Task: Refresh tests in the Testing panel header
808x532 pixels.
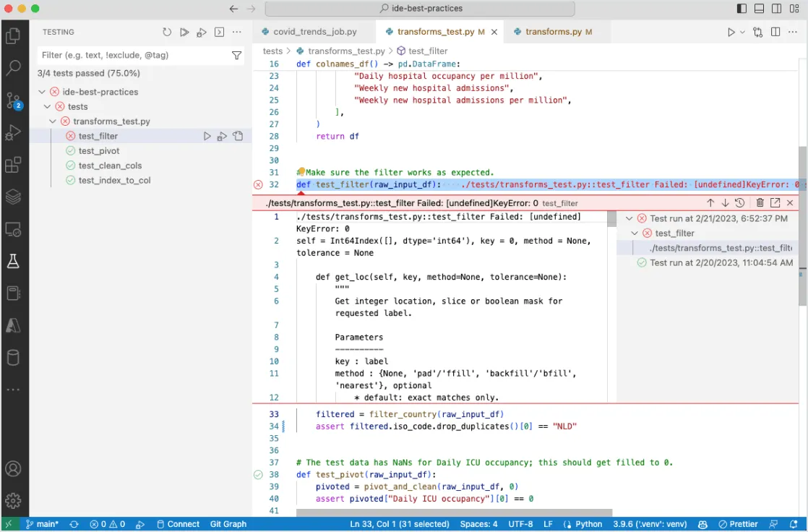Action: [167, 33]
